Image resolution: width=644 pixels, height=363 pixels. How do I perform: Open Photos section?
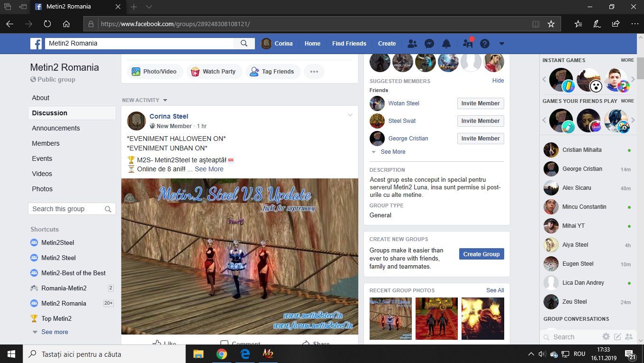tap(42, 189)
